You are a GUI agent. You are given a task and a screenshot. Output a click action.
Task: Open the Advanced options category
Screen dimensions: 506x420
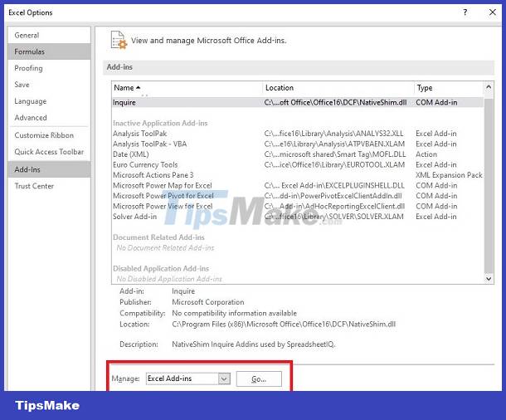point(49,118)
